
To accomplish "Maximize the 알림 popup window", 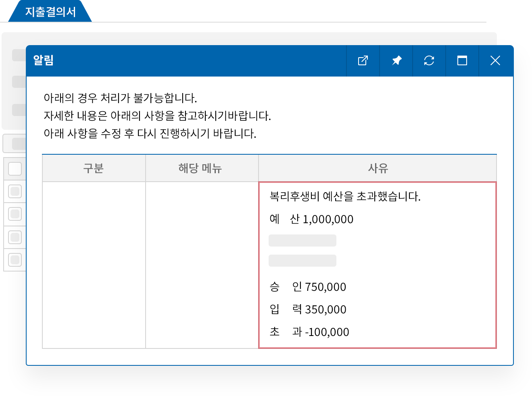I will (462, 61).
